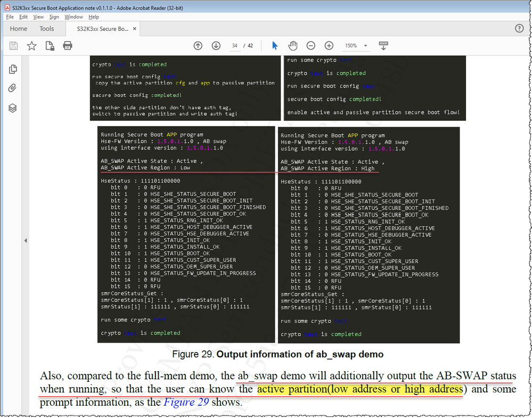The height and width of the screenshot is (418, 532).
Task: Open the Window menu
Action: tap(73, 17)
